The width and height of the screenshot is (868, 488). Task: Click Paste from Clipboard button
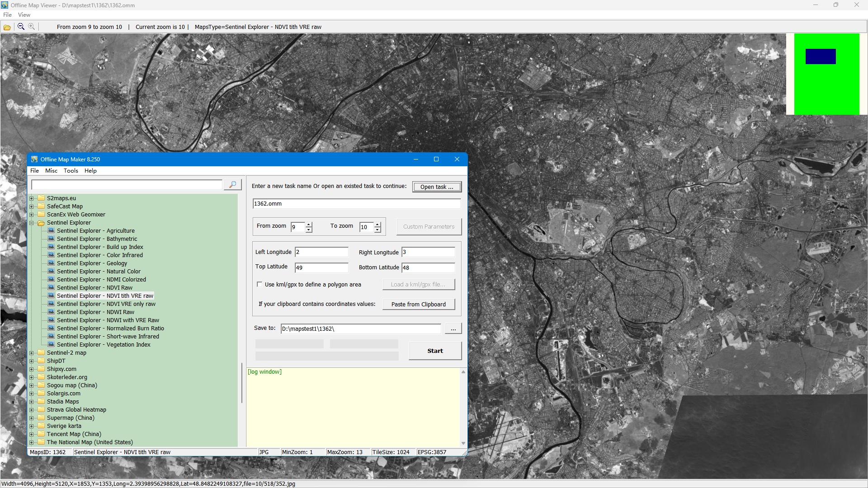(x=419, y=304)
